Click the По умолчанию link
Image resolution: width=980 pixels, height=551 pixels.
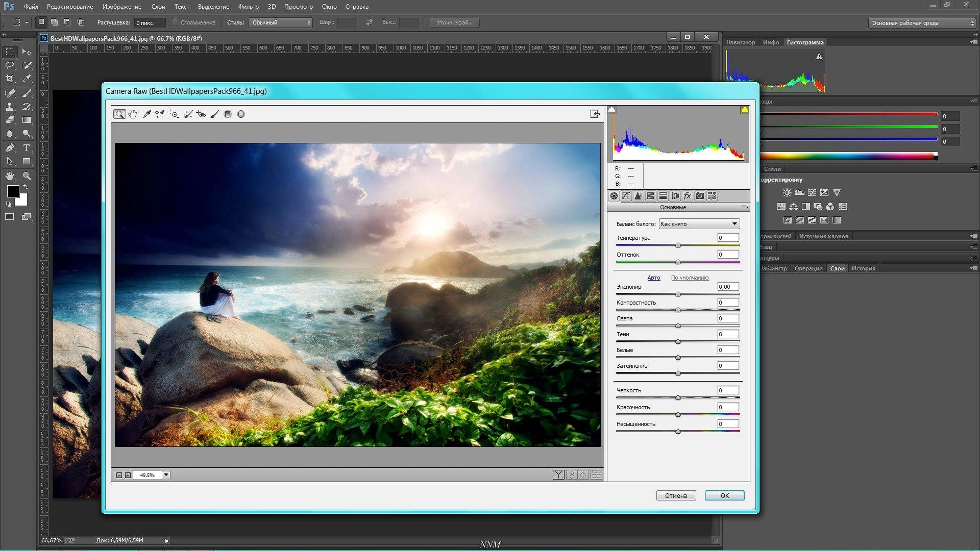click(x=690, y=278)
